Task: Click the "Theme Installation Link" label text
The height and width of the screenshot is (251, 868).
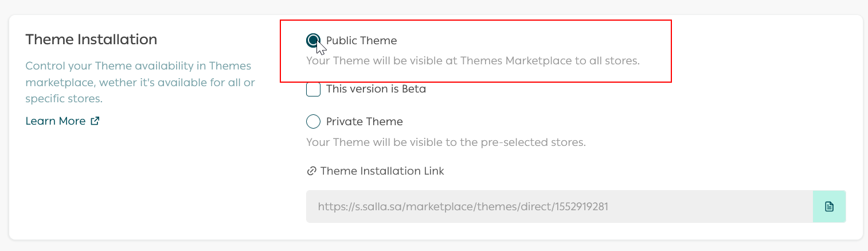Action: (x=382, y=171)
